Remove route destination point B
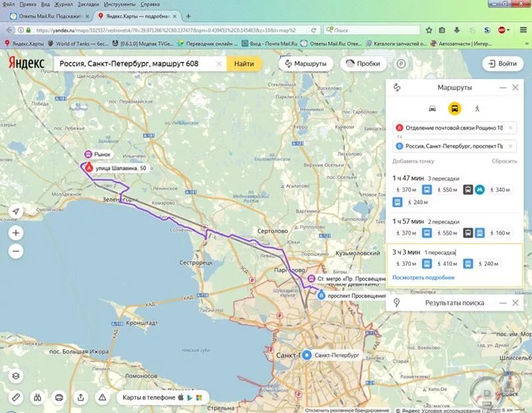 [x=510, y=146]
